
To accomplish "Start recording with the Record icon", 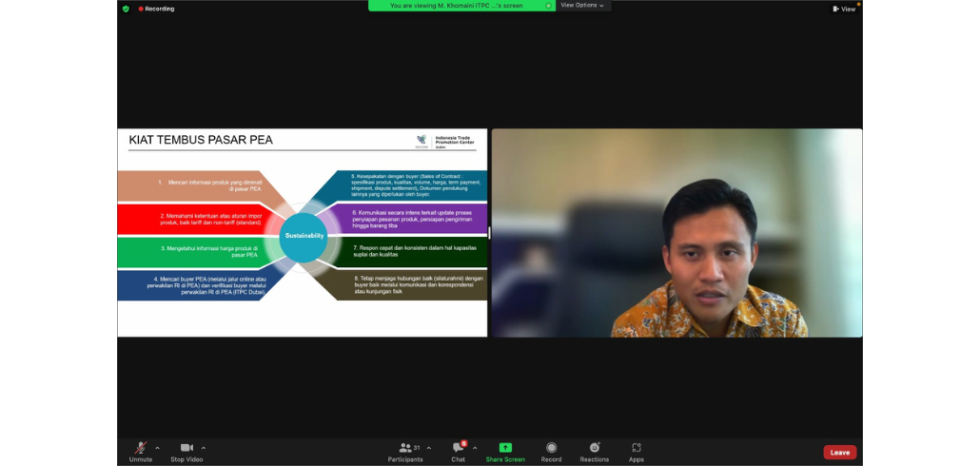I will click(x=551, y=448).
